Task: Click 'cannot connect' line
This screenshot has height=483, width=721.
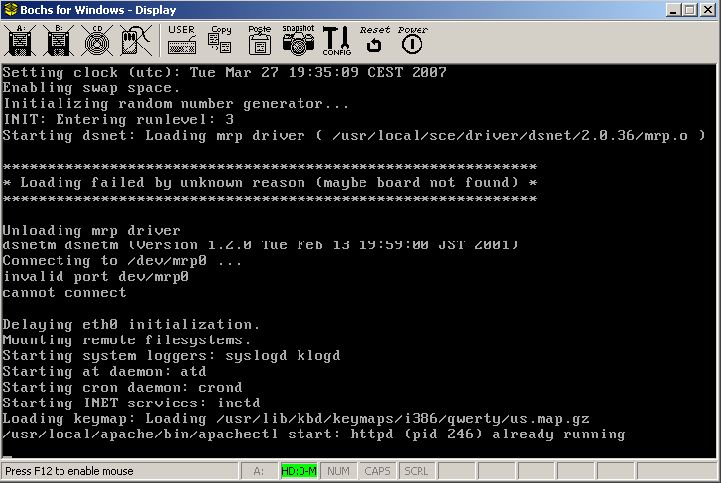Action: pyautogui.click(x=64, y=293)
